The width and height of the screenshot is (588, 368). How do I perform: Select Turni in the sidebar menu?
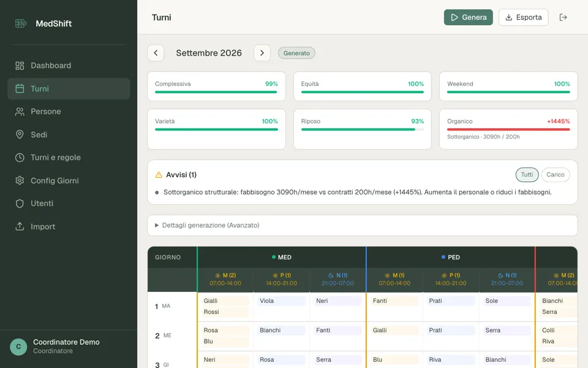point(69,88)
